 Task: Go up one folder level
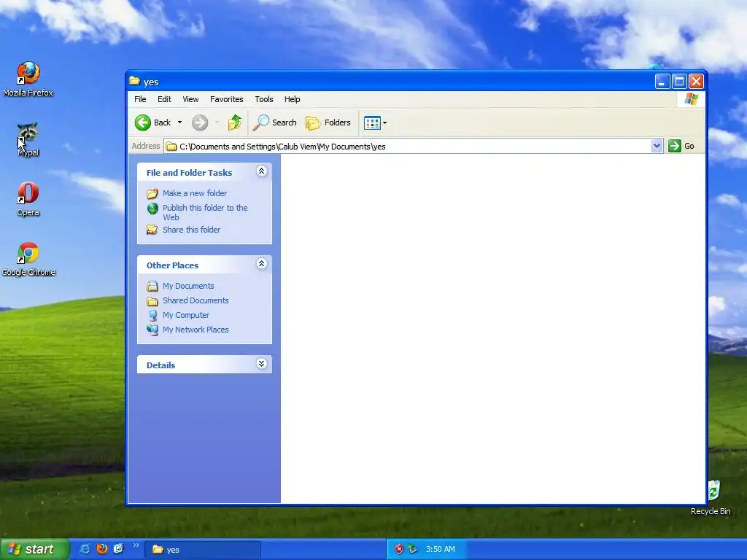pyautogui.click(x=234, y=122)
